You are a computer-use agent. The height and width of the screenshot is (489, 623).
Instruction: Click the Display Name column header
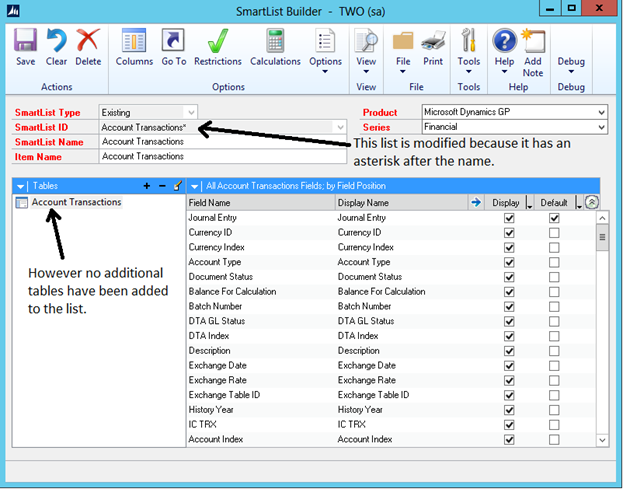coord(402,203)
